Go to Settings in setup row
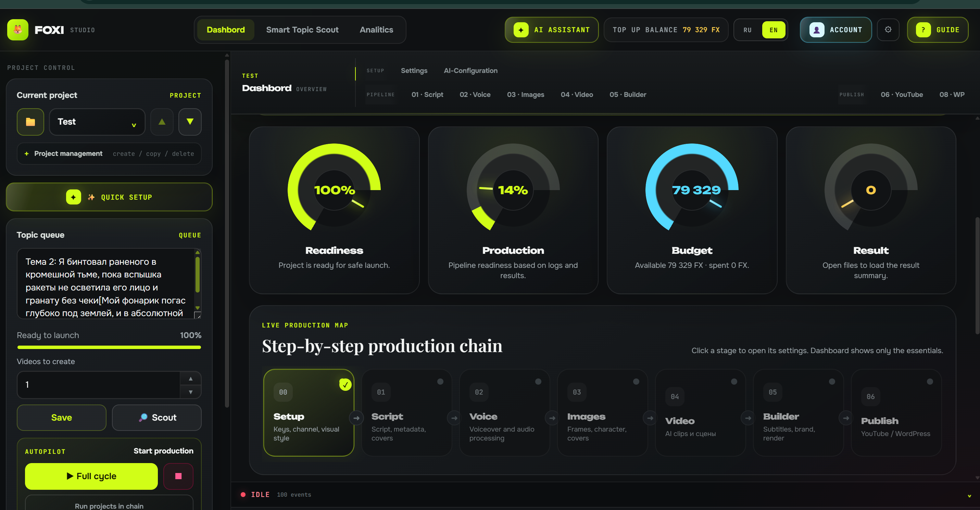Screen dimensions: 980x510 click(x=414, y=71)
